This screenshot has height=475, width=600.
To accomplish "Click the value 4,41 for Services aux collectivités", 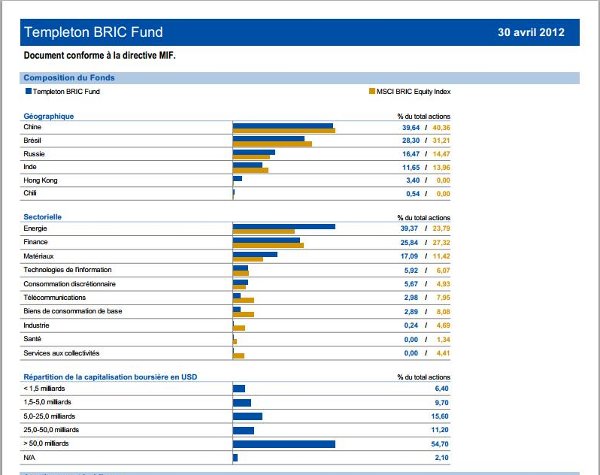I will (443, 353).
